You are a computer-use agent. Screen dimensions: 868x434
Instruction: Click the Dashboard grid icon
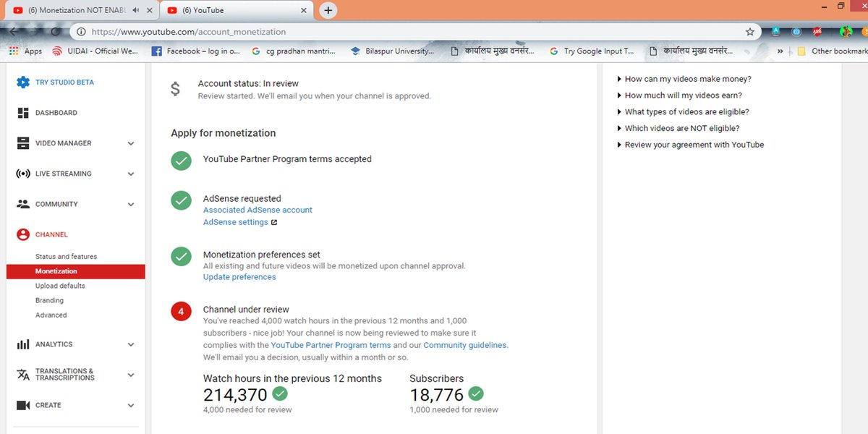[23, 113]
